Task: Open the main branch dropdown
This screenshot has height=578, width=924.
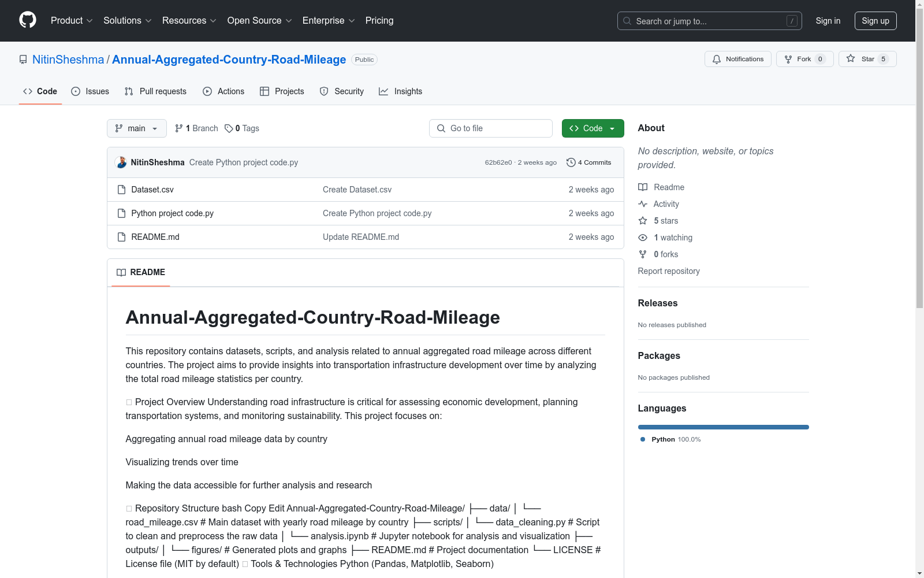Action: [x=137, y=128]
